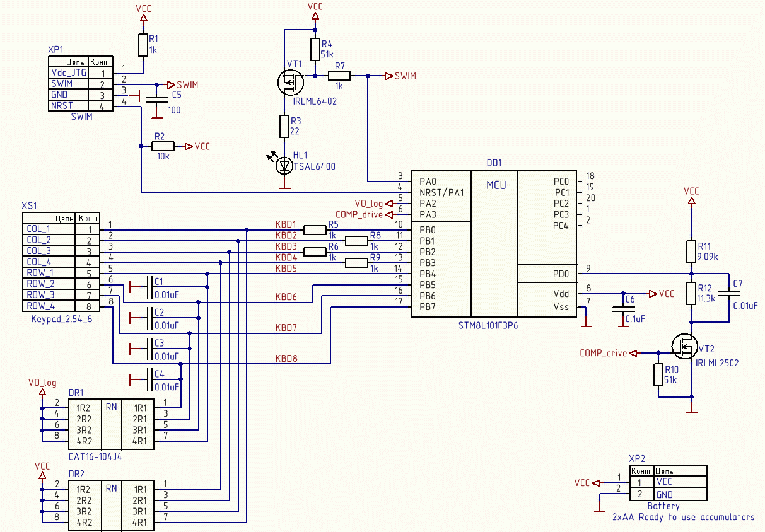765x532 pixels.
Task: Select capacitor C1 symbol
Action: click(149, 287)
